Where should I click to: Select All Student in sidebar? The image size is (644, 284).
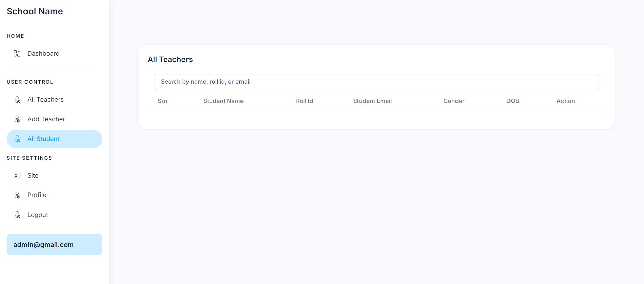(43, 139)
